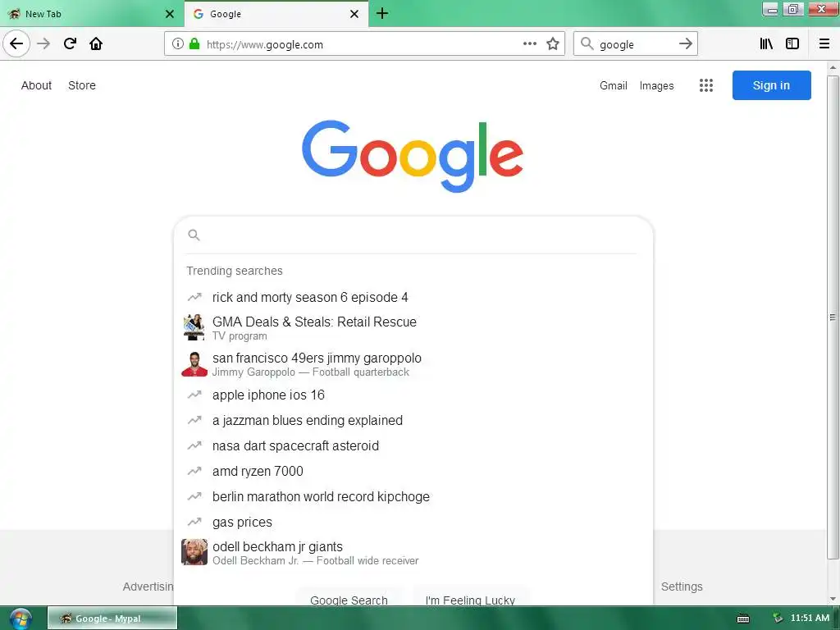Screen dimensions: 840x630
Task: Click the Google logo
Action: click(x=413, y=156)
